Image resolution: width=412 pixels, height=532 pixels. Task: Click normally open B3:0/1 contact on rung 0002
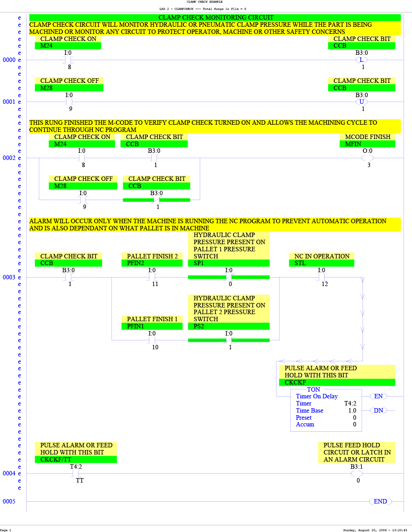click(154, 158)
